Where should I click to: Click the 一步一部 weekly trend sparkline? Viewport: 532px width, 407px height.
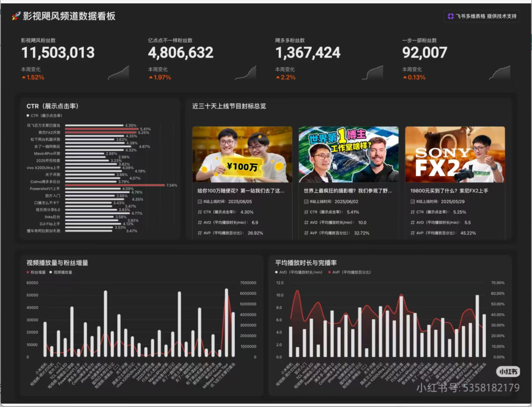pos(499,72)
